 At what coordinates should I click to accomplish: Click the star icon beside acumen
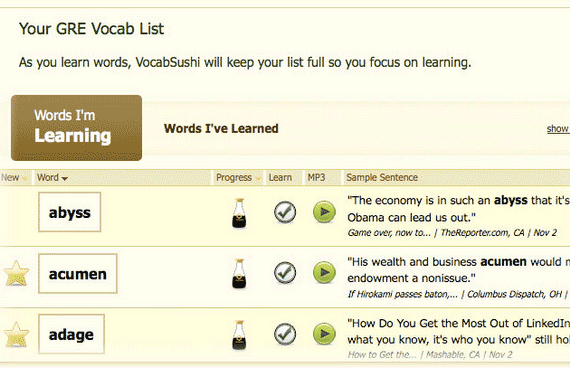coord(16,273)
